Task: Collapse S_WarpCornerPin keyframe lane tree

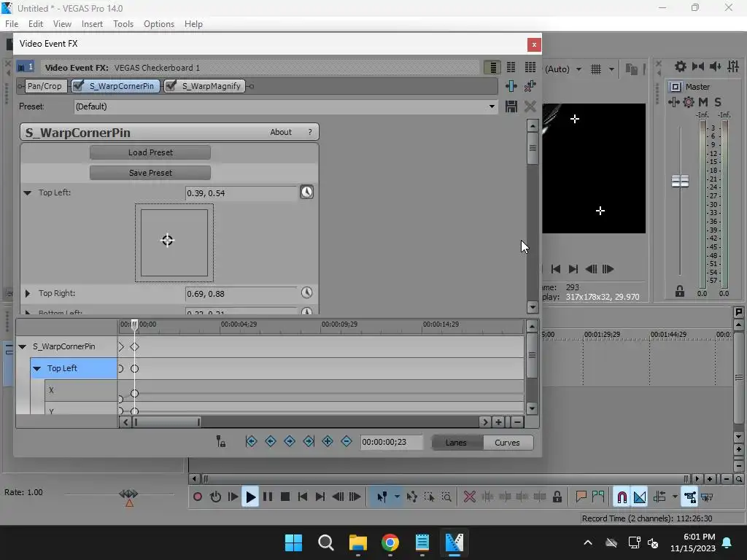Action: (x=23, y=346)
